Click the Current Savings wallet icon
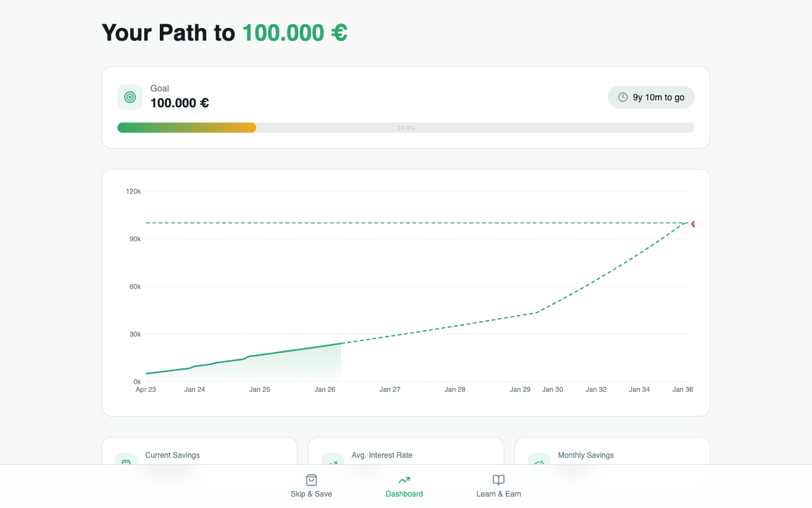The width and height of the screenshot is (812, 508). [126, 462]
